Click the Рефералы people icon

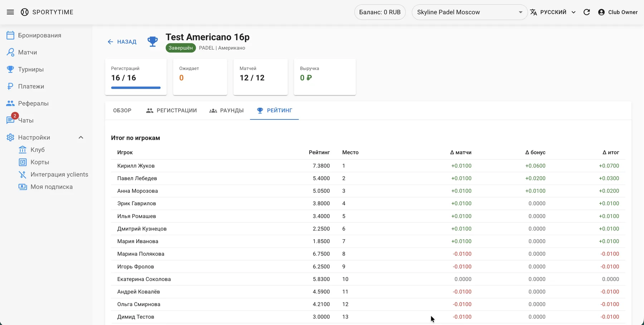click(10, 103)
